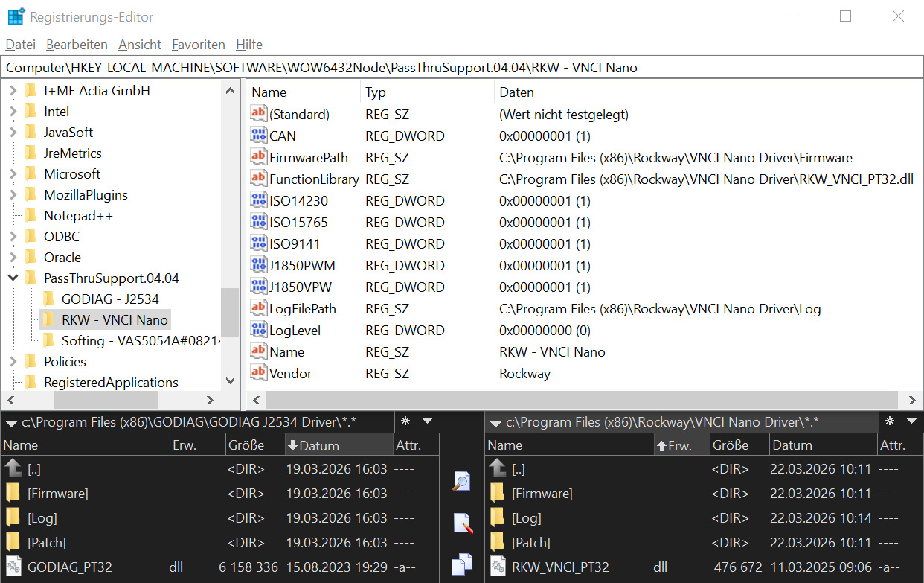Expand the Microsoft registry key
Screen dimensions: 924x583
(13, 173)
